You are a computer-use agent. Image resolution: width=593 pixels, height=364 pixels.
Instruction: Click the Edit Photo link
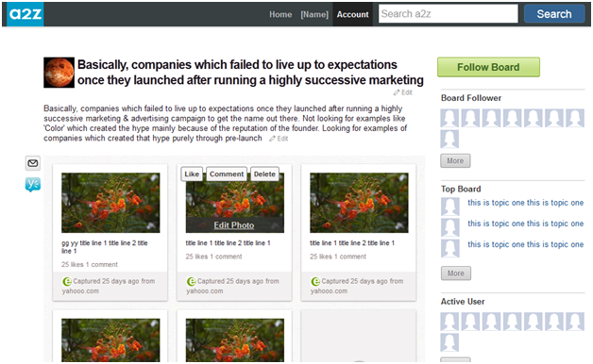[234, 225]
